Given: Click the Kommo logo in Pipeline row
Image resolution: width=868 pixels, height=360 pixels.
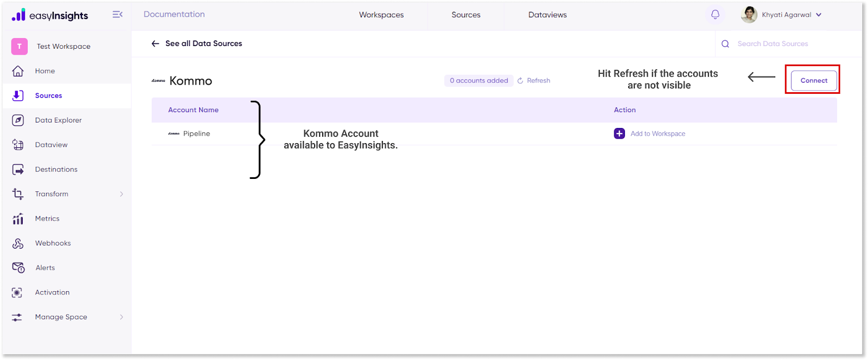Looking at the screenshot, I should click(x=174, y=133).
